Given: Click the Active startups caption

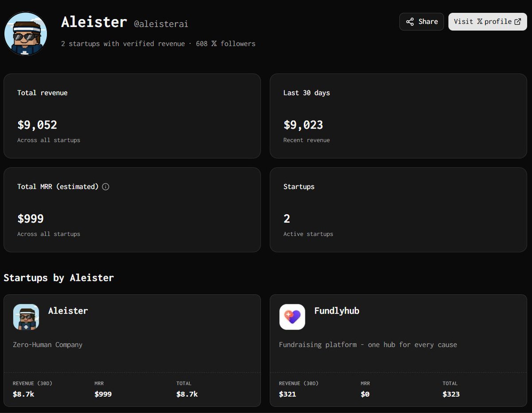Looking at the screenshot, I should 308,234.
